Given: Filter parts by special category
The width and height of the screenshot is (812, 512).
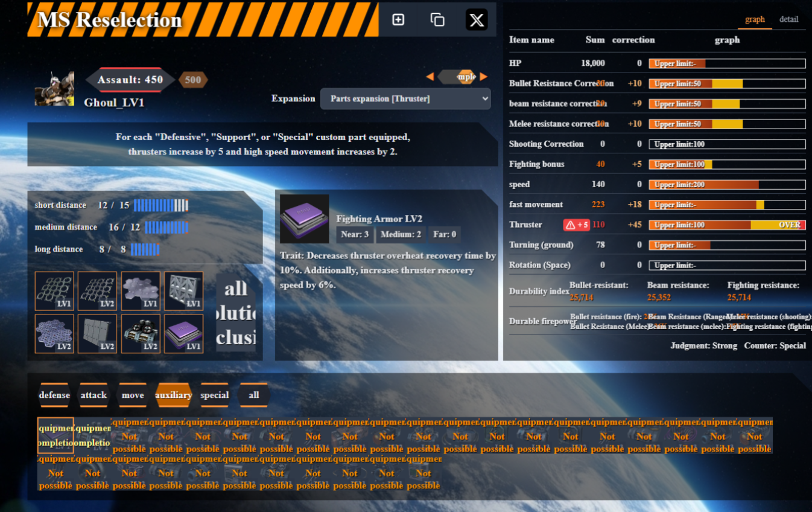Looking at the screenshot, I should [x=214, y=395].
